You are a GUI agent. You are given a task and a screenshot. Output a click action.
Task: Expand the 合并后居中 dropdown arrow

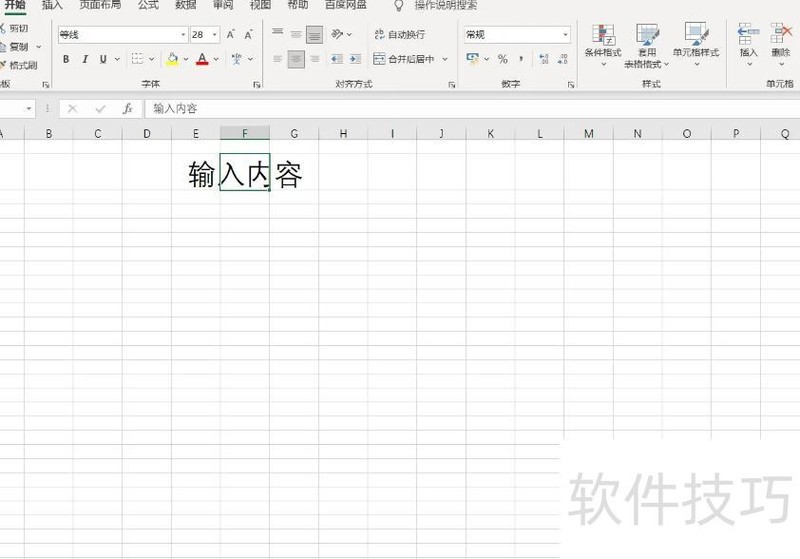(x=445, y=59)
